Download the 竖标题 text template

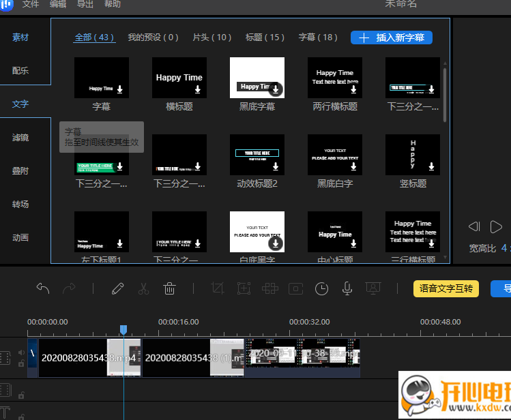[431, 166]
